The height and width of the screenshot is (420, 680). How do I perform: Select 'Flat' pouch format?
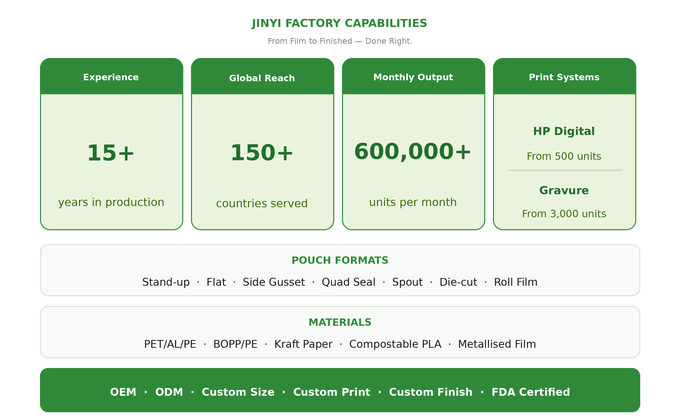tap(216, 282)
